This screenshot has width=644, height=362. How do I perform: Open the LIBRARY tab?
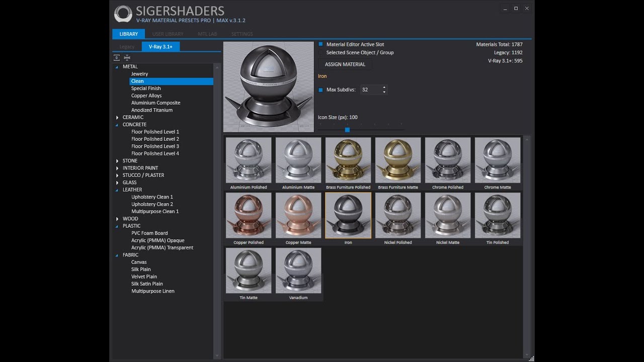(128, 34)
